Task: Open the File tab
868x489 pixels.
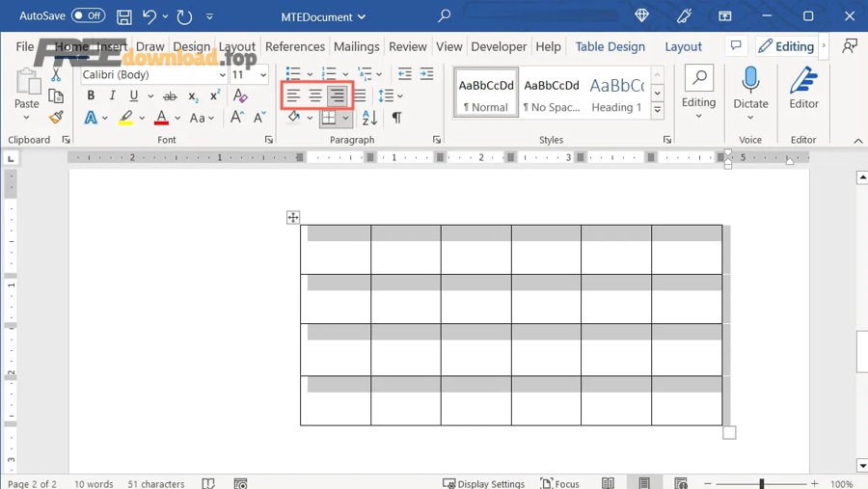Action: tap(24, 46)
